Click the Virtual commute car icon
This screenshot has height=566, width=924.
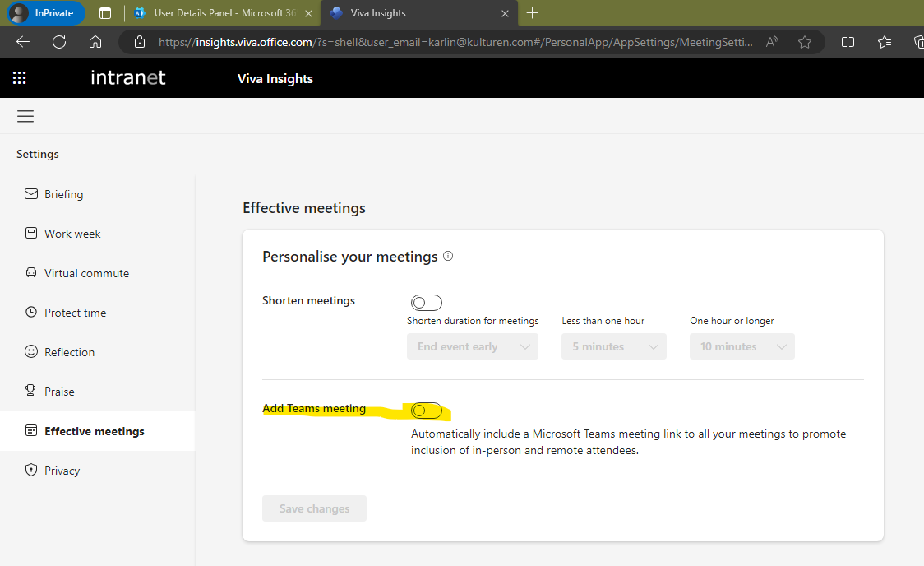[x=31, y=272]
